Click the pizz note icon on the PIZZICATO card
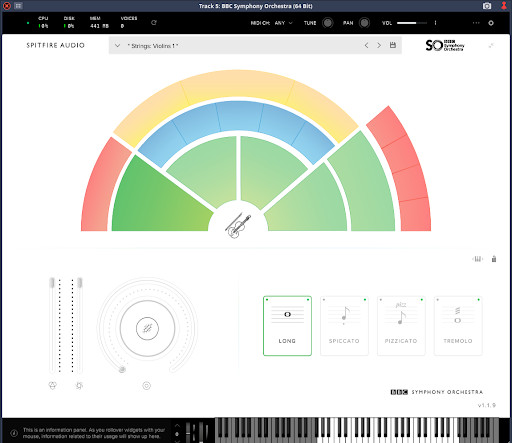 click(x=401, y=314)
